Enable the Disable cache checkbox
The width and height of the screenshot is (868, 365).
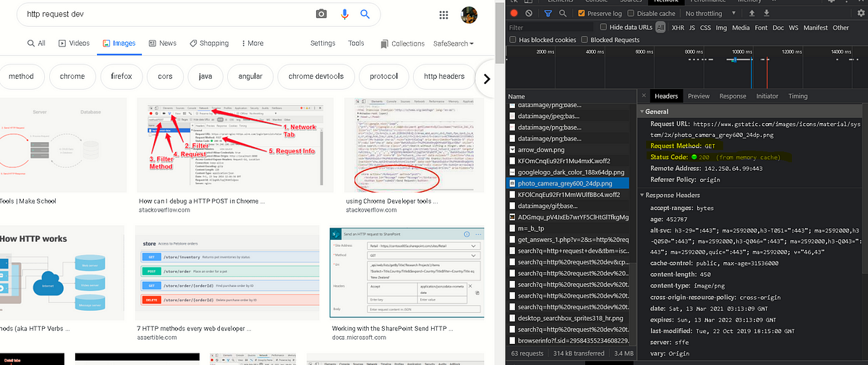click(631, 13)
